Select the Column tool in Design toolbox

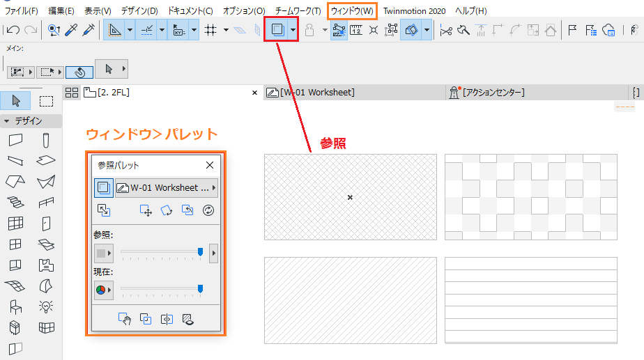click(46, 140)
